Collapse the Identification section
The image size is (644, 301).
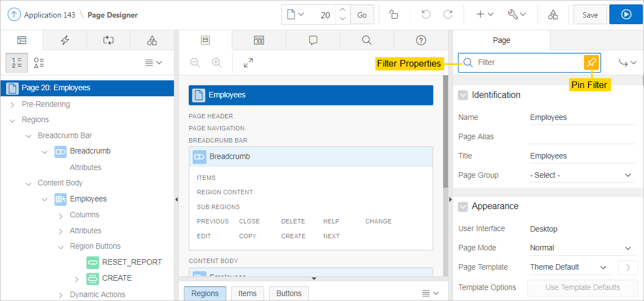[x=463, y=95]
